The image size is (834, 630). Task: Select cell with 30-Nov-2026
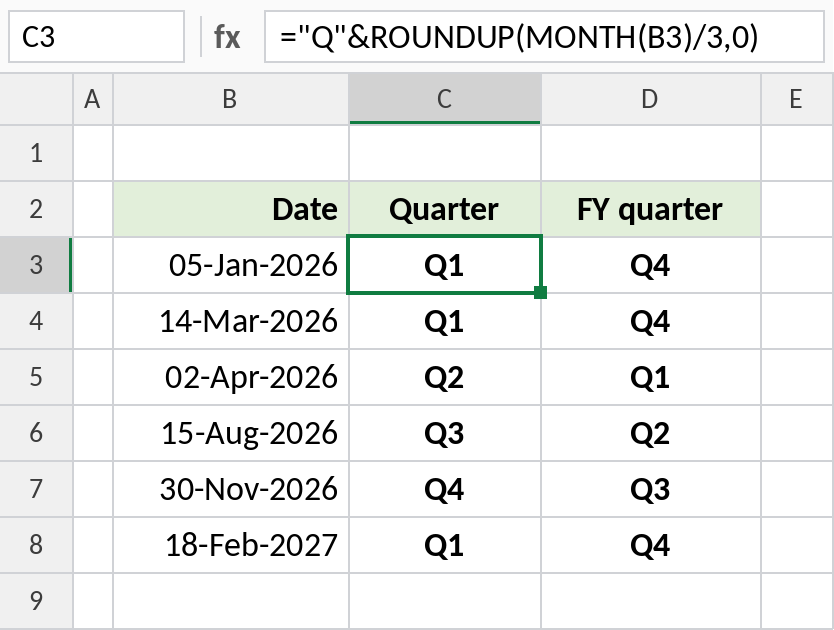coord(231,488)
